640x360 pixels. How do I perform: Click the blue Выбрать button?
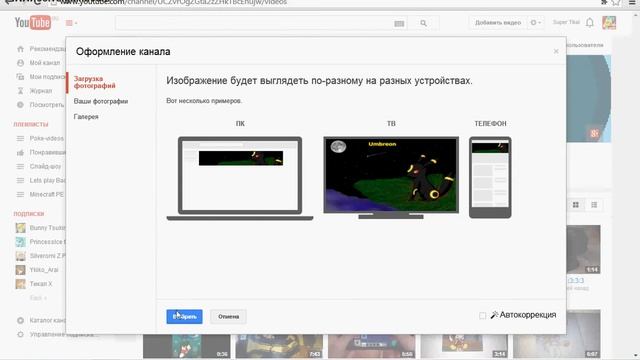coord(184,316)
